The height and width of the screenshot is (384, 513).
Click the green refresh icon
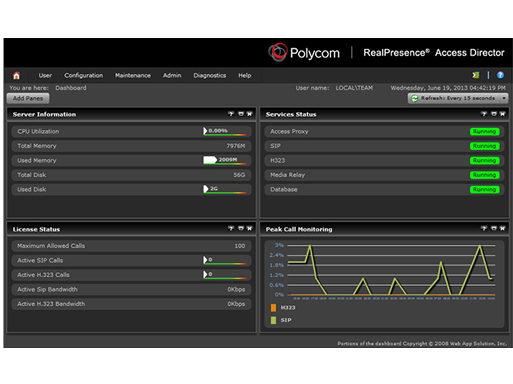pyautogui.click(x=414, y=98)
